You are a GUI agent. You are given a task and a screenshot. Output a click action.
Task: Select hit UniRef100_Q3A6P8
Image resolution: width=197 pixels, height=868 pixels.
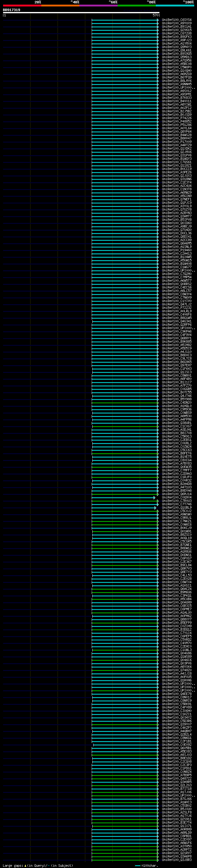point(177,857)
